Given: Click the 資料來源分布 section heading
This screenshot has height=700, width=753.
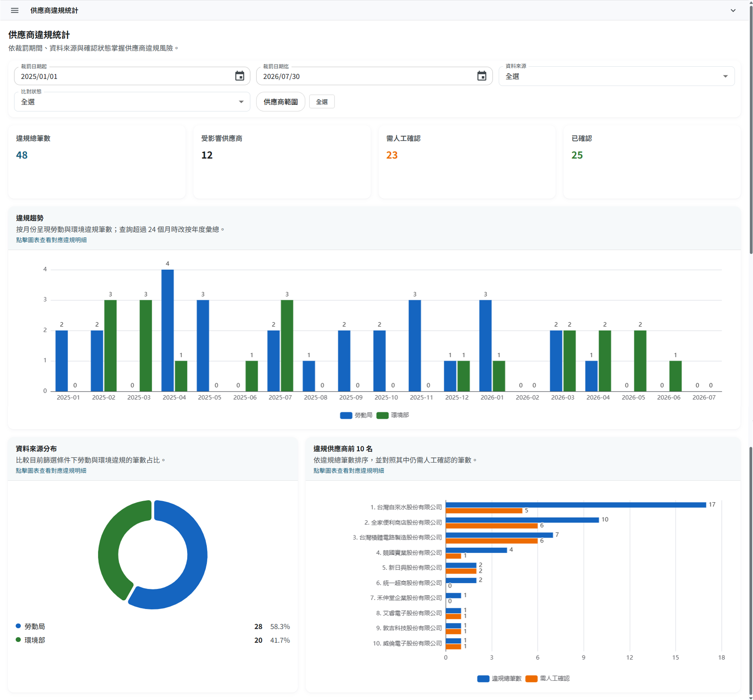Looking at the screenshot, I should coord(37,449).
